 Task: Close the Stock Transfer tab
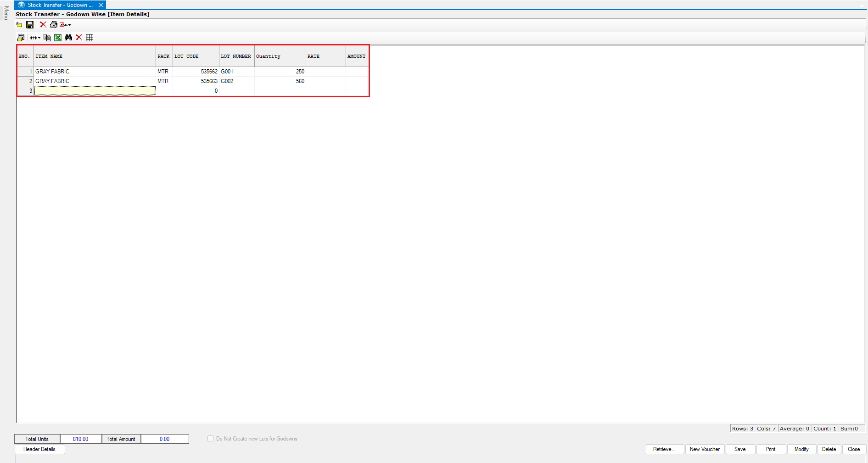[x=101, y=5]
